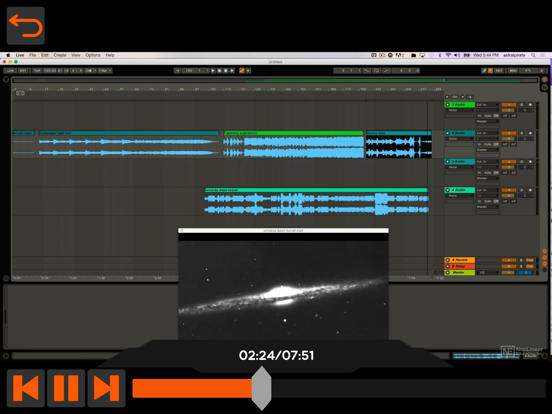Click the B Delay return track
Image resolution: width=552 pixels, height=414 pixels.
coord(460,266)
